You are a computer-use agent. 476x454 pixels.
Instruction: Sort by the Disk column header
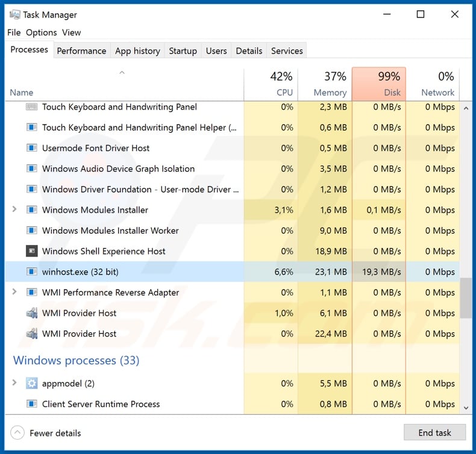[379, 84]
